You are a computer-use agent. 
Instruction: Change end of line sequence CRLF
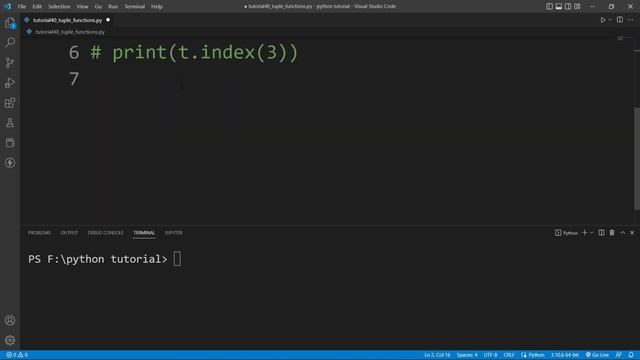click(x=509, y=355)
